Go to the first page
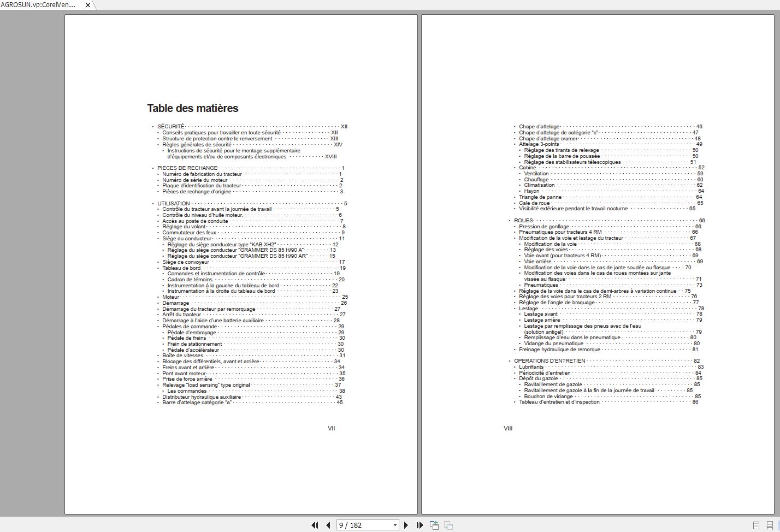Viewport: 780px width, 532px height. [315, 525]
